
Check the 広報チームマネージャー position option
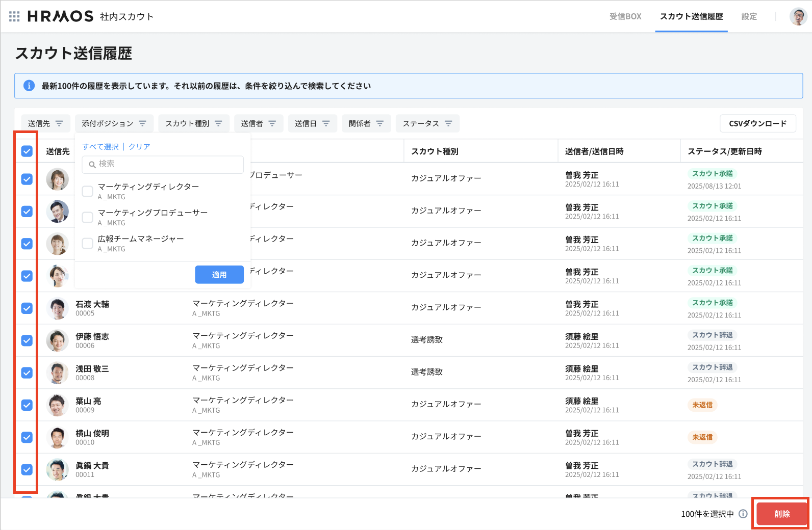(x=88, y=243)
